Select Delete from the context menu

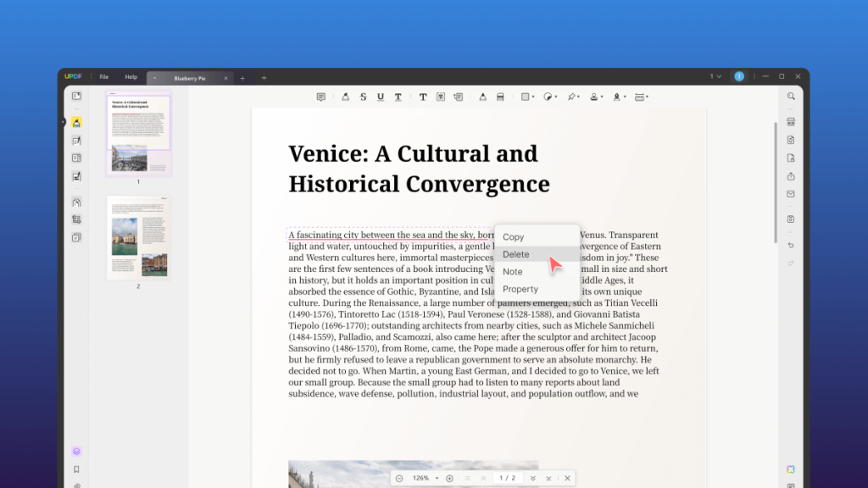pyautogui.click(x=515, y=254)
